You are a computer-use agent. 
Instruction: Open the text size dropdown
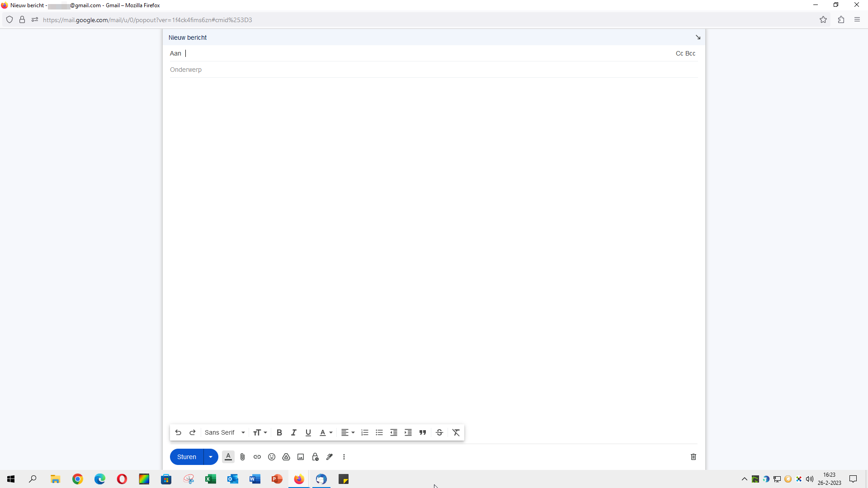[259, 432]
